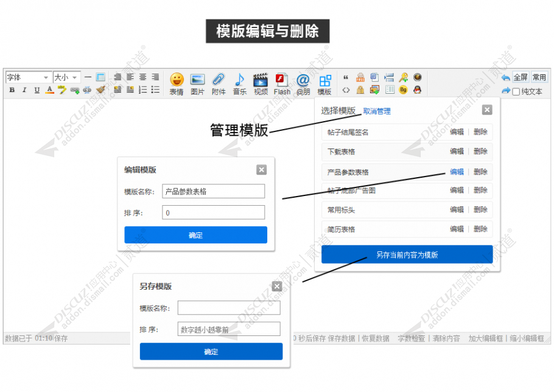Edit the 下载表格 template

(x=457, y=151)
